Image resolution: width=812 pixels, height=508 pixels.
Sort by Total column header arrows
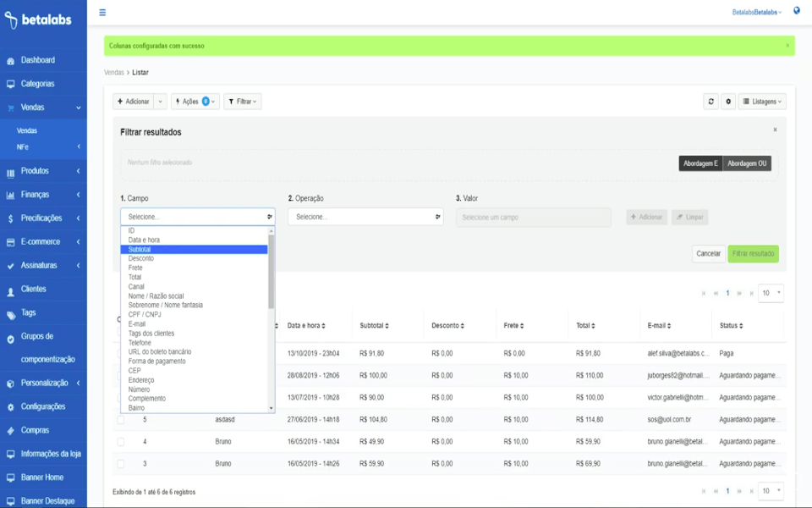click(593, 325)
